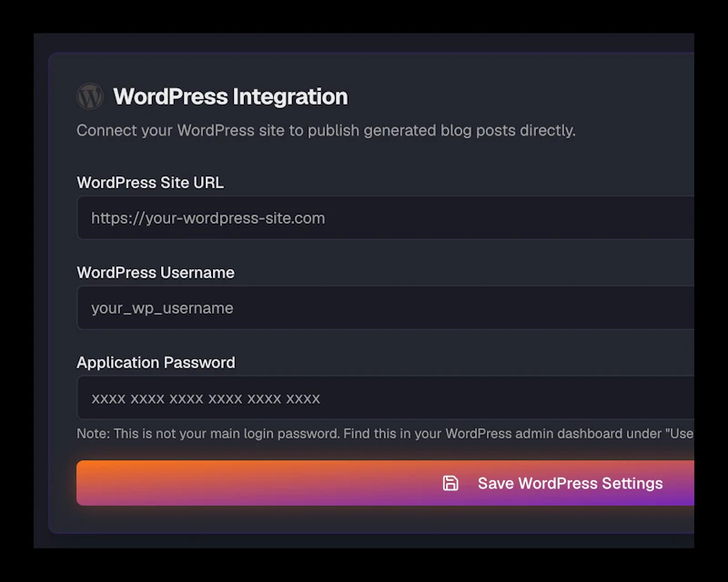Click the 'Note: This is not your main login password' text

[385, 434]
